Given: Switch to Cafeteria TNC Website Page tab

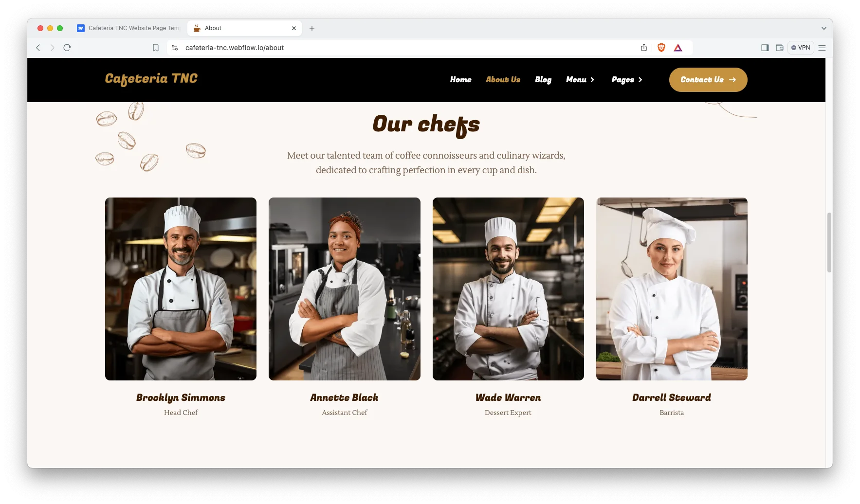Looking at the screenshot, I should coord(128,28).
